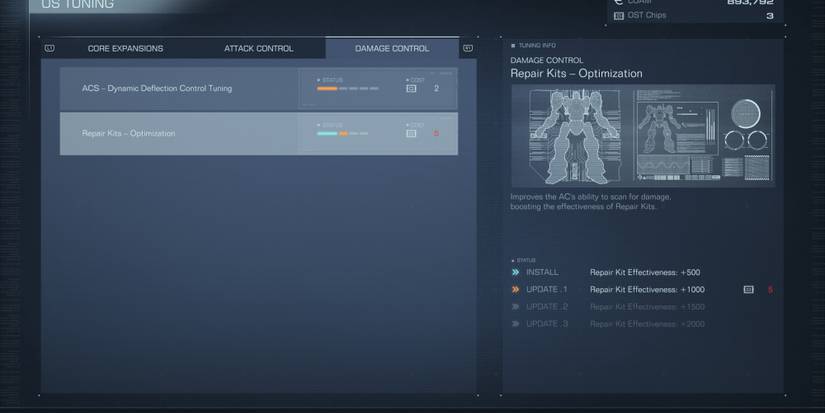Click the next-tab bumper icon right of Damage Control
This screenshot has height=413, width=825.
[x=468, y=48]
